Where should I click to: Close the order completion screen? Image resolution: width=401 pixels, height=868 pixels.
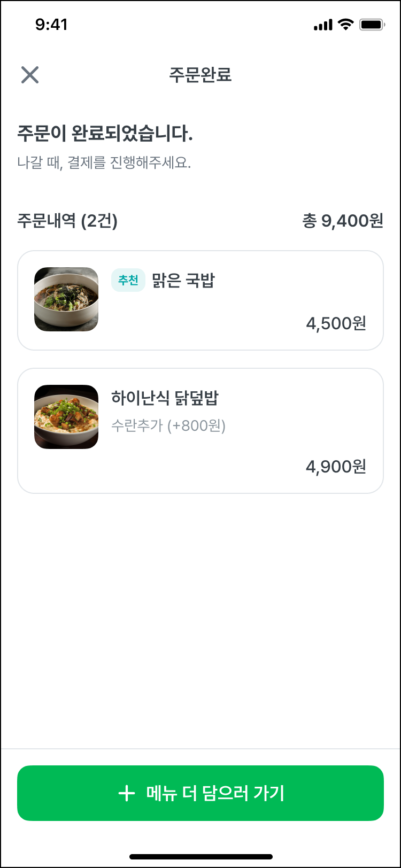[x=30, y=75]
